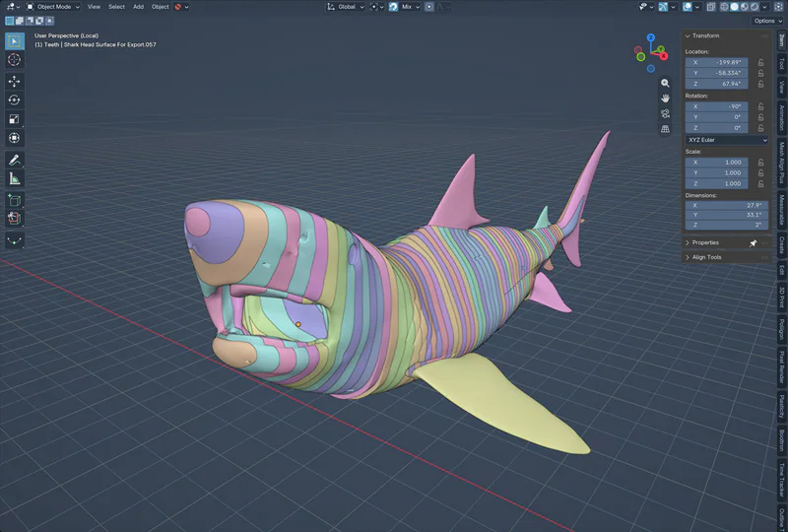Open the Select menu

pyautogui.click(x=116, y=7)
